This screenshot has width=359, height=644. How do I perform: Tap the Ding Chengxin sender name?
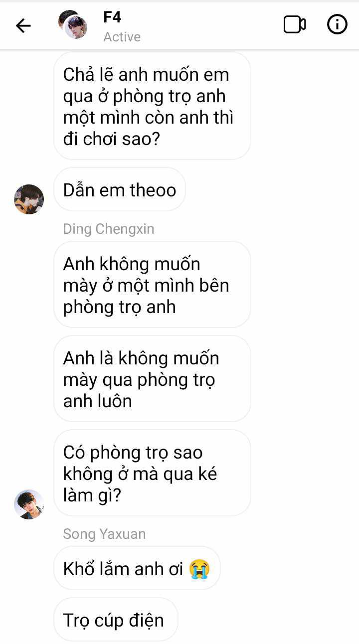pyautogui.click(x=109, y=229)
